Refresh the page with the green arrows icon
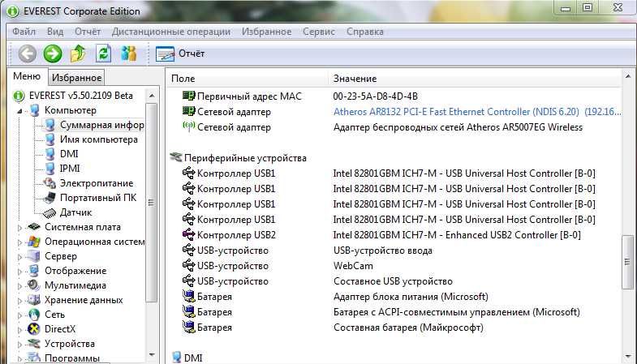Image resolution: width=637 pixels, height=364 pixels. coord(103,54)
